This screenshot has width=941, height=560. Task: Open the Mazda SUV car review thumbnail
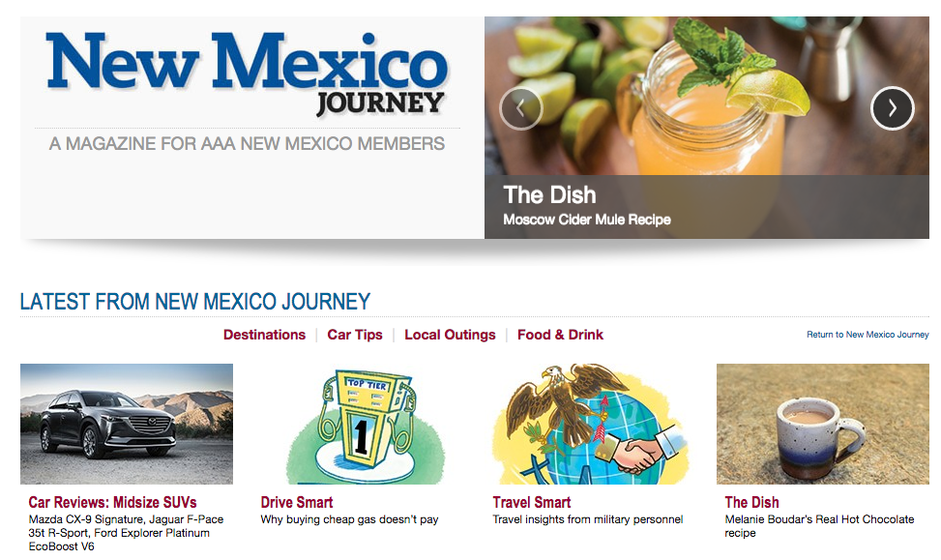(127, 424)
